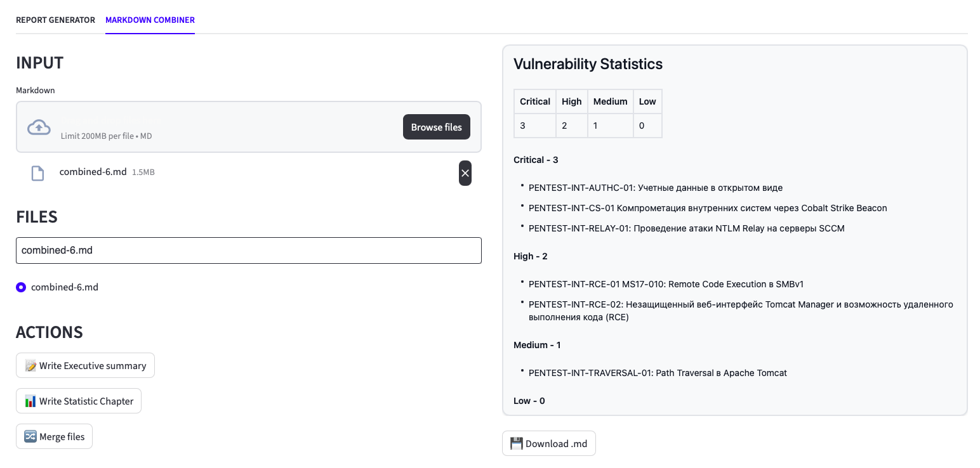Click the PENTEST-INT-AUTHC-01 list entry

point(655,188)
